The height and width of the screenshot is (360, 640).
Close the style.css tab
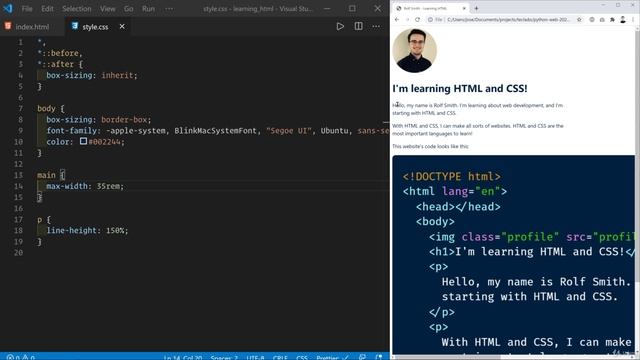click(122, 27)
